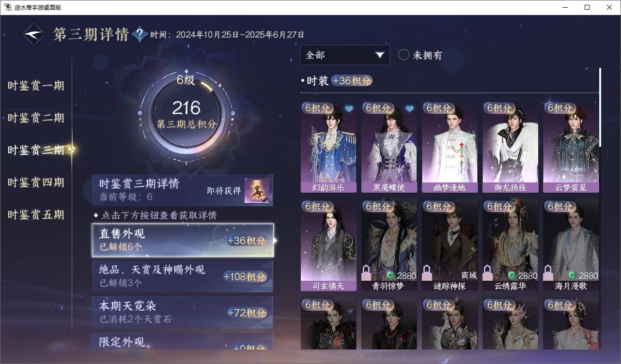The image size is (621, 364).
Task: Click the lock icon on 海月漫歌 outfit
Action: tap(549, 273)
